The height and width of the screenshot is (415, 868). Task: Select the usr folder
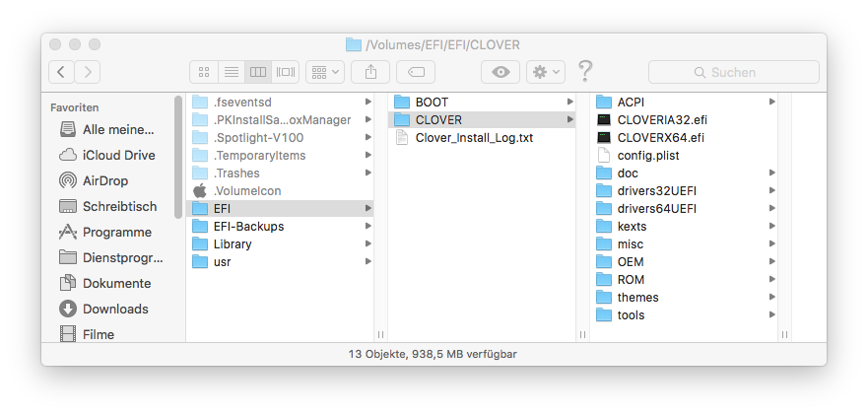click(x=280, y=261)
